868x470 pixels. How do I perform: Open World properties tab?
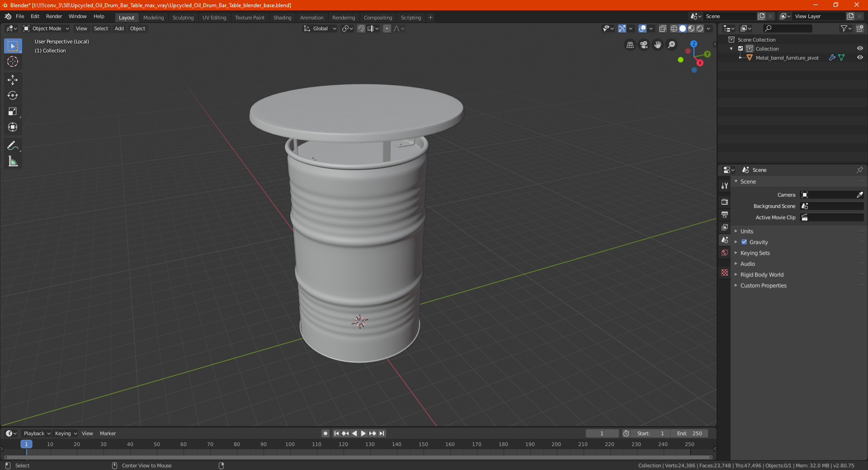(725, 253)
